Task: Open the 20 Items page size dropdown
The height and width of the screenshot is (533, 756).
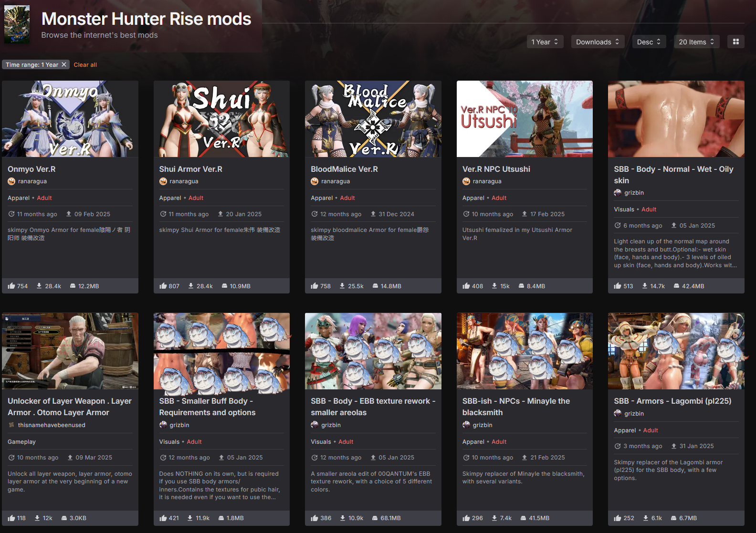Action: pos(697,42)
